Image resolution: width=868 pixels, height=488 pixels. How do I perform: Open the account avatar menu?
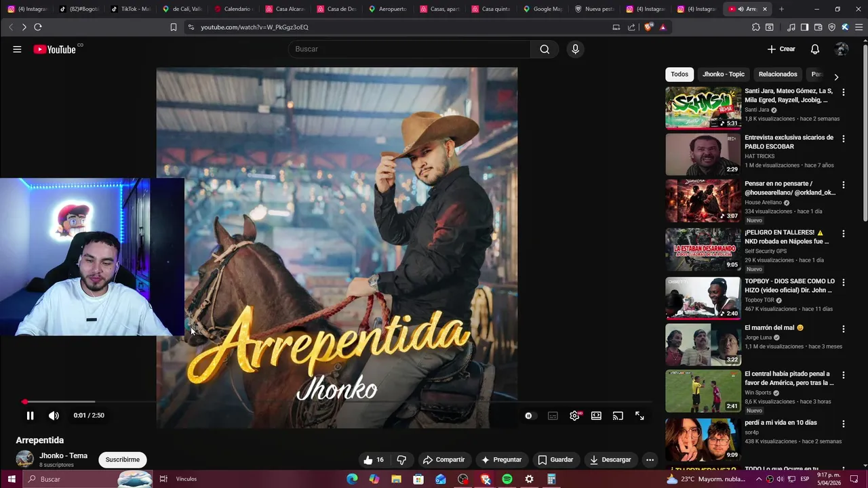click(842, 49)
